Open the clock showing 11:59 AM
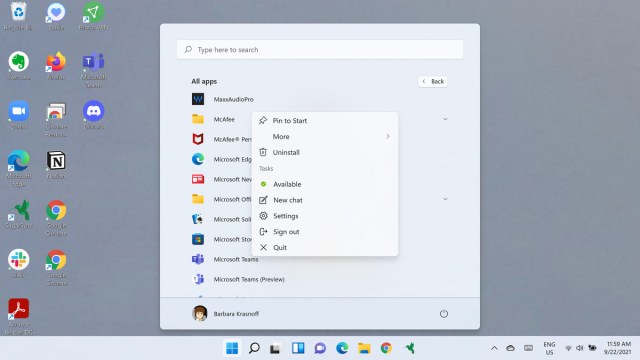 click(x=618, y=348)
